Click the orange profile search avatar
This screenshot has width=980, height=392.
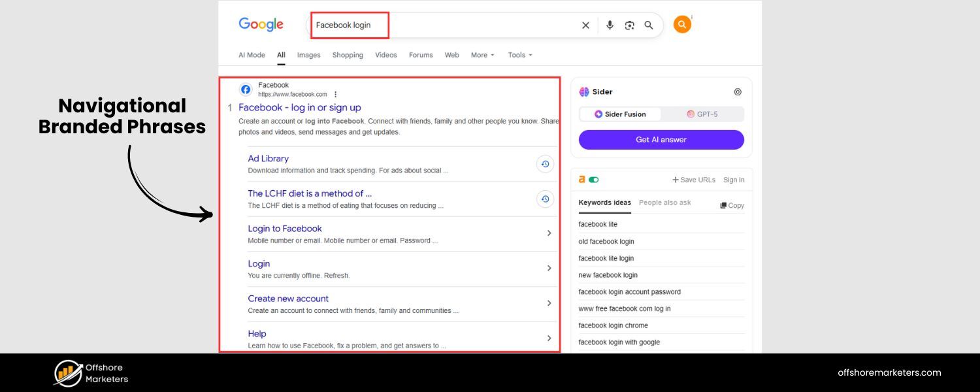point(682,25)
